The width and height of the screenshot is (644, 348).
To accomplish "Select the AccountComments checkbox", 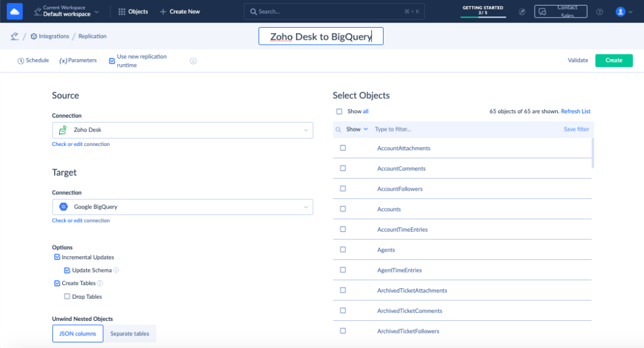I will (343, 168).
